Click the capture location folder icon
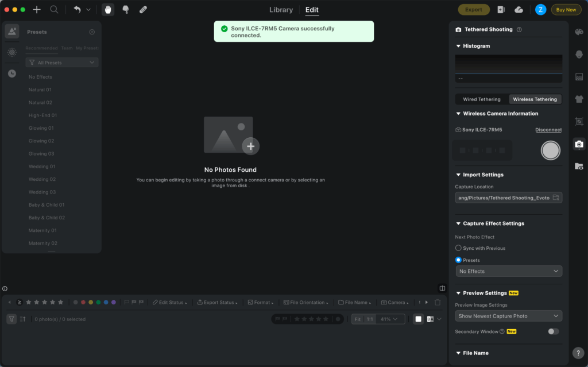This screenshot has height=367, width=588. click(556, 198)
